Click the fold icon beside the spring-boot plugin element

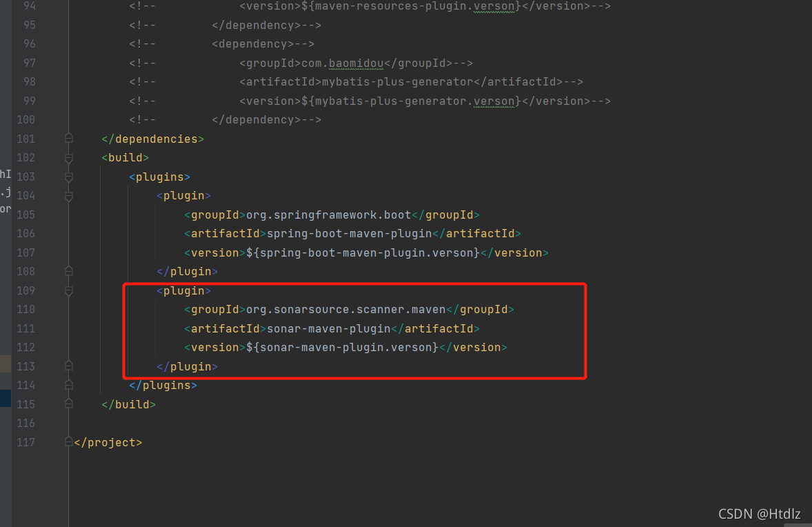[68, 195]
